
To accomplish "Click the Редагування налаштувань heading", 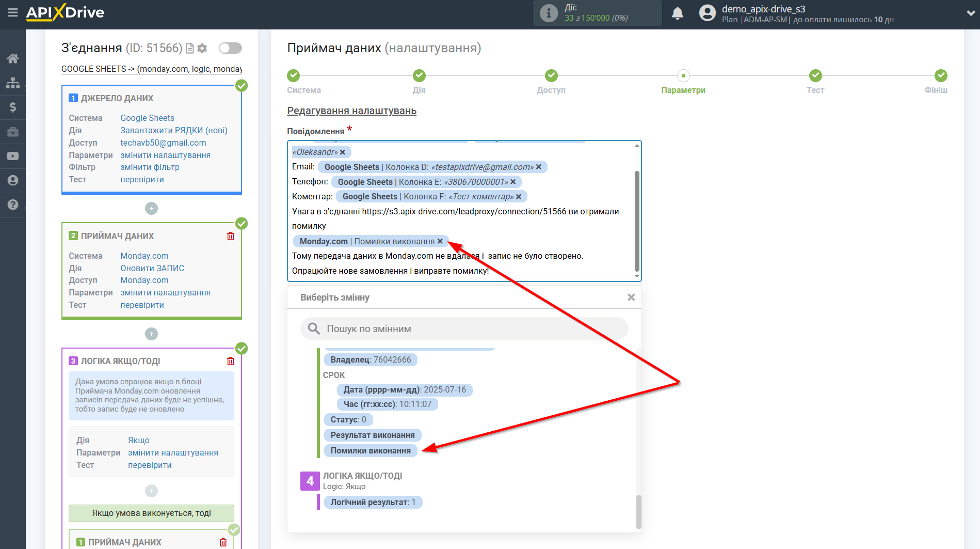I will pos(351,111).
